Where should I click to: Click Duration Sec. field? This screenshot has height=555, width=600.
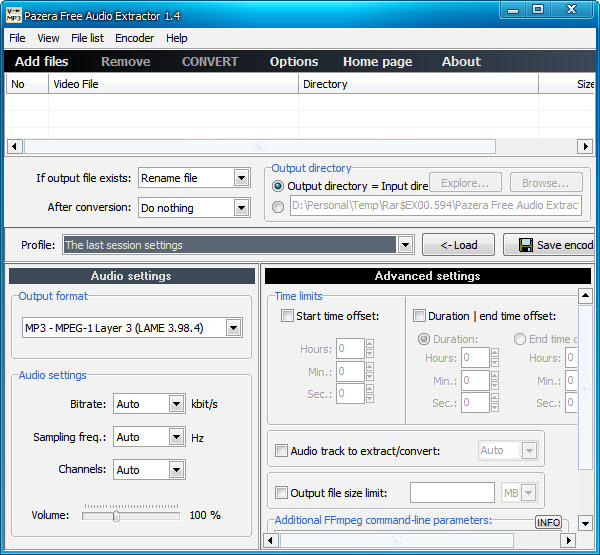tap(475, 402)
